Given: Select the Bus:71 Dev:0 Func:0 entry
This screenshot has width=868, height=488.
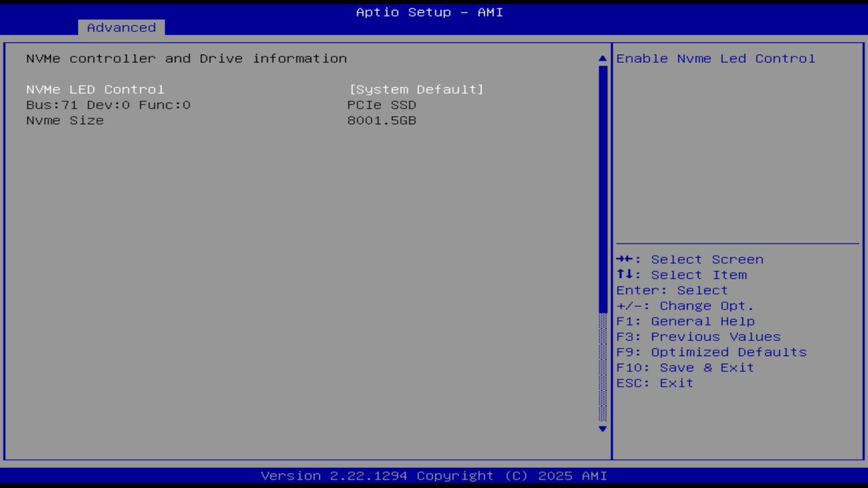Looking at the screenshot, I should [108, 104].
